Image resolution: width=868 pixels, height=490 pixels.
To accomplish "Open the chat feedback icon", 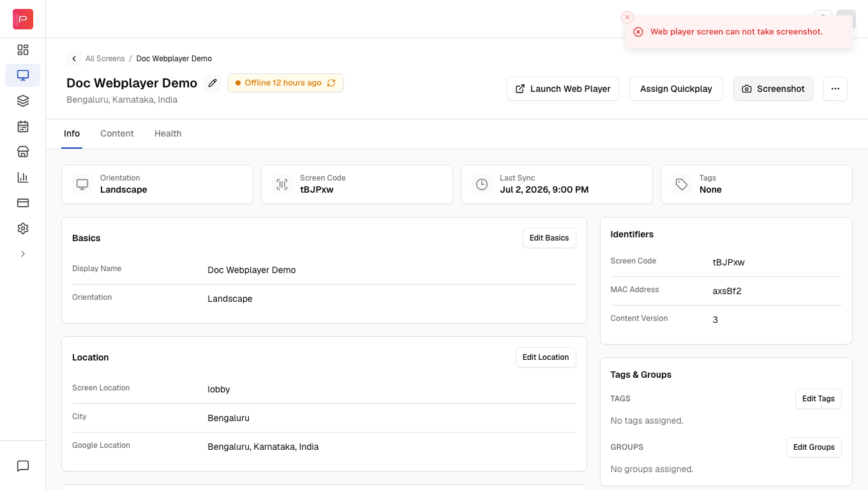I will [x=23, y=466].
